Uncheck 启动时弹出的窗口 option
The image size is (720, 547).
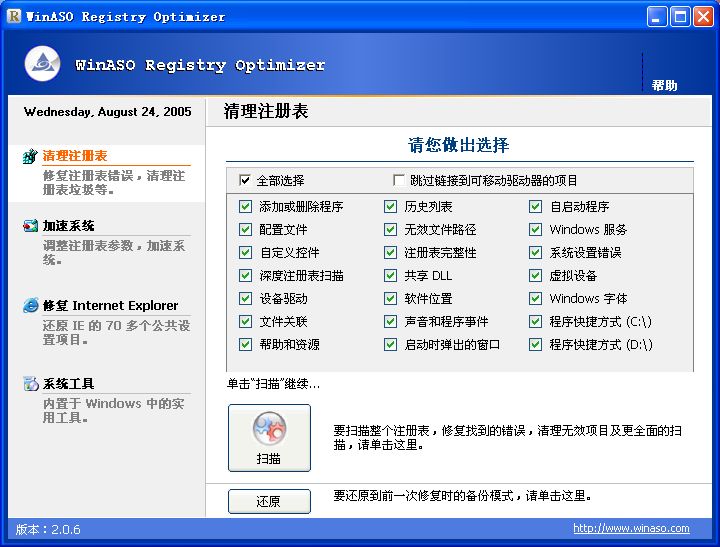click(390, 344)
